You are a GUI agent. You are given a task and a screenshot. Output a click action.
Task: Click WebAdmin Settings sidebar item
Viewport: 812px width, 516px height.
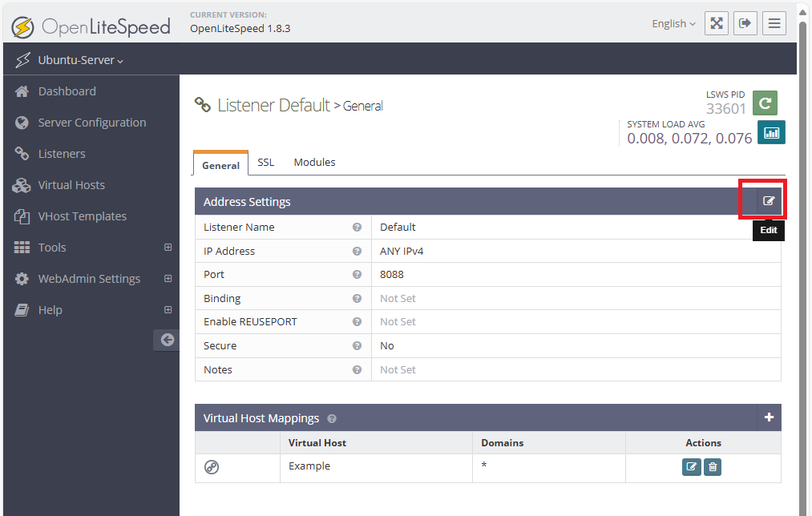pyautogui.click(x=89, y=279)
